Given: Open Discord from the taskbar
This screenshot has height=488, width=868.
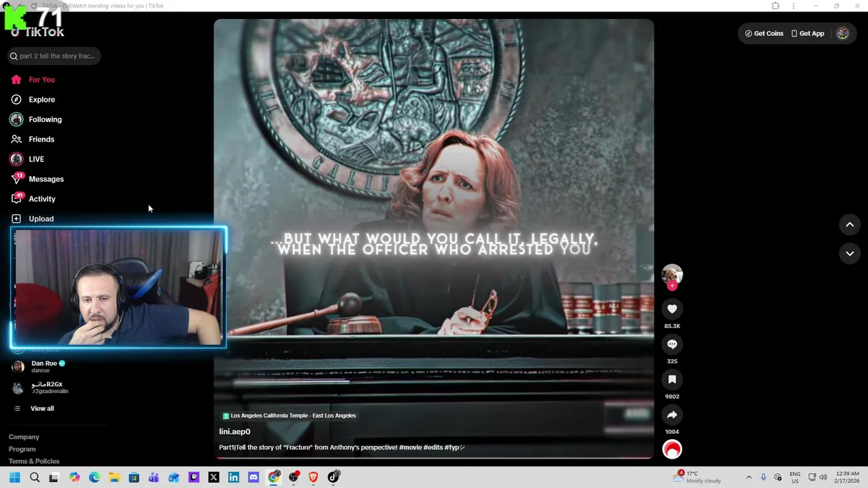Looking at the screenshot, I should (254, 477).
